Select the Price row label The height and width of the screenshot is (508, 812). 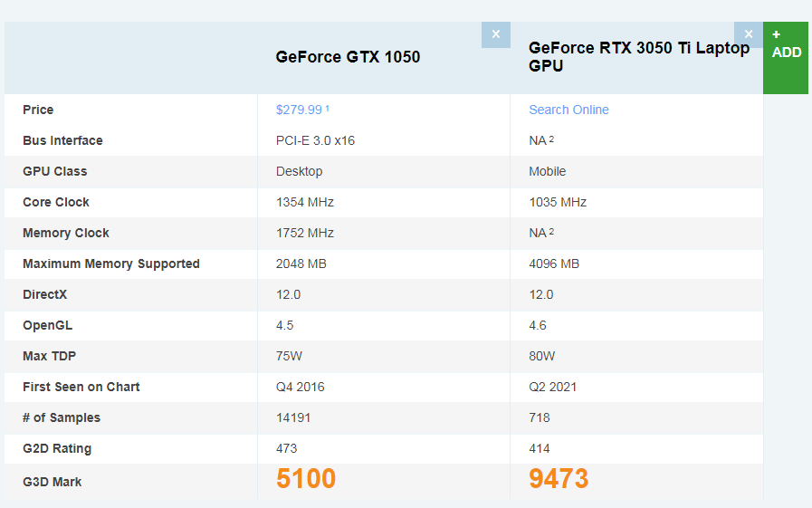[38, 110]
